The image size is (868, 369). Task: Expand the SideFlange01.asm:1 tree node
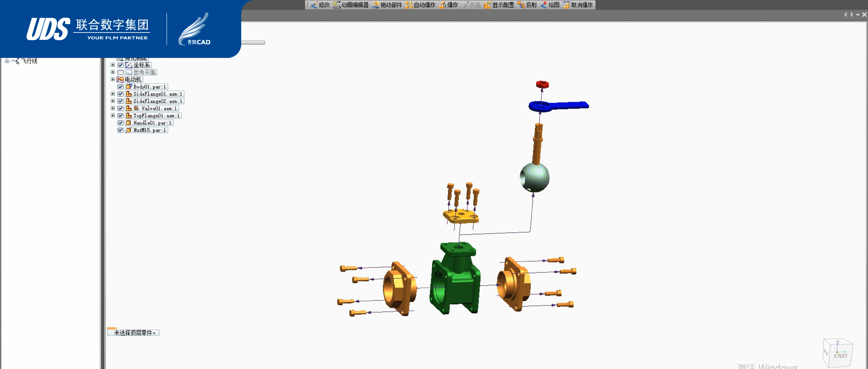(113, 94)
